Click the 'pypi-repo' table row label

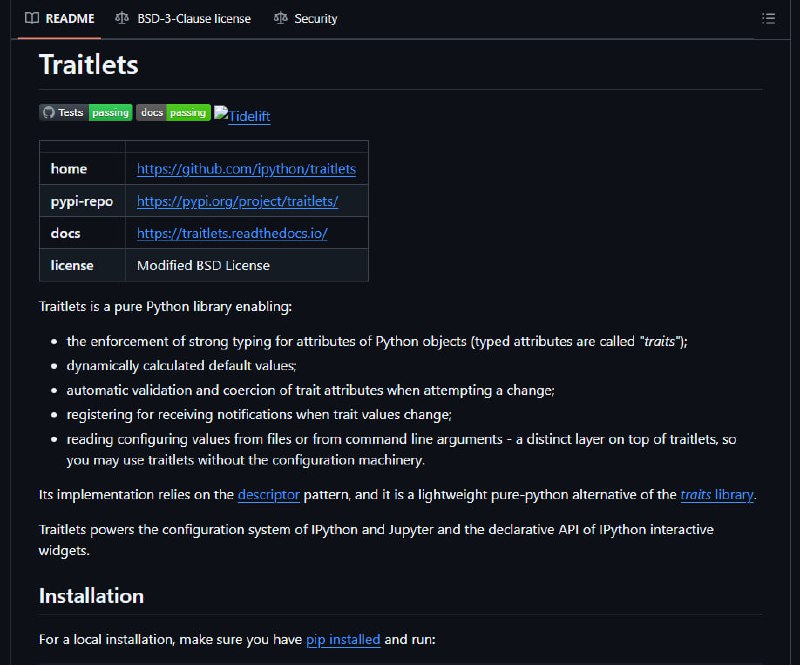tap(82, 202)
